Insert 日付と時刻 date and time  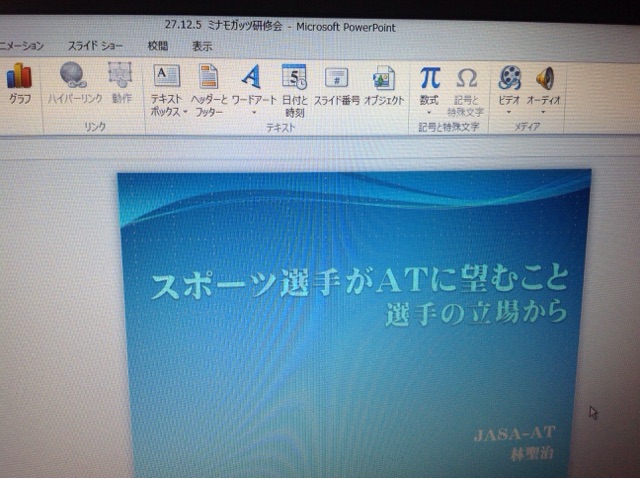pos(294,77)
